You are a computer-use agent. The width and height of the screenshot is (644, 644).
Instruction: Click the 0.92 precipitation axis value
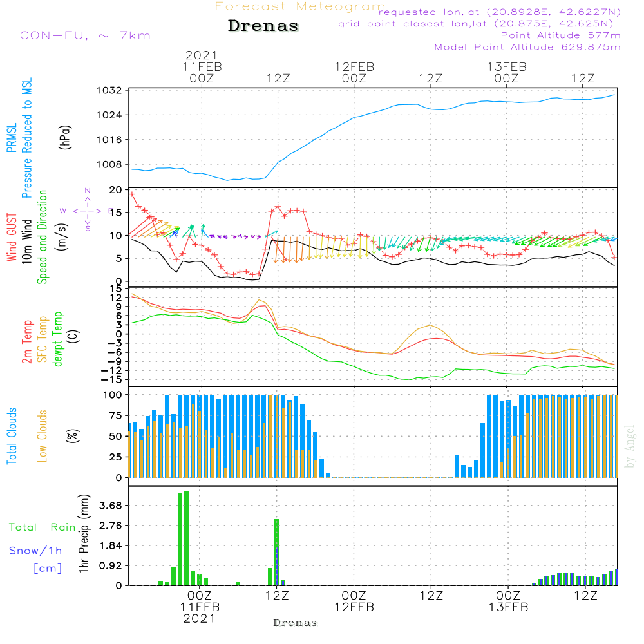(111, 566)
